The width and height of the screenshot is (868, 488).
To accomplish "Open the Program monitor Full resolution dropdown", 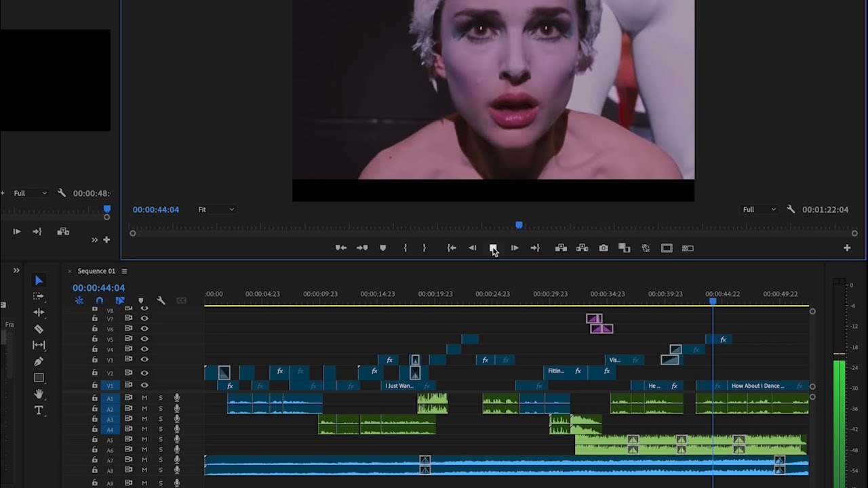I will (x=759, y=210).
